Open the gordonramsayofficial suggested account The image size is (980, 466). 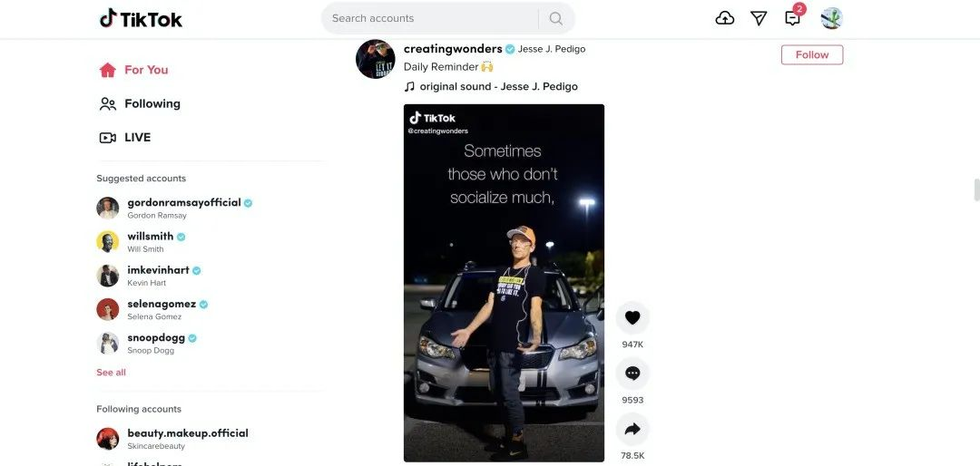click(x=174, y=208)
